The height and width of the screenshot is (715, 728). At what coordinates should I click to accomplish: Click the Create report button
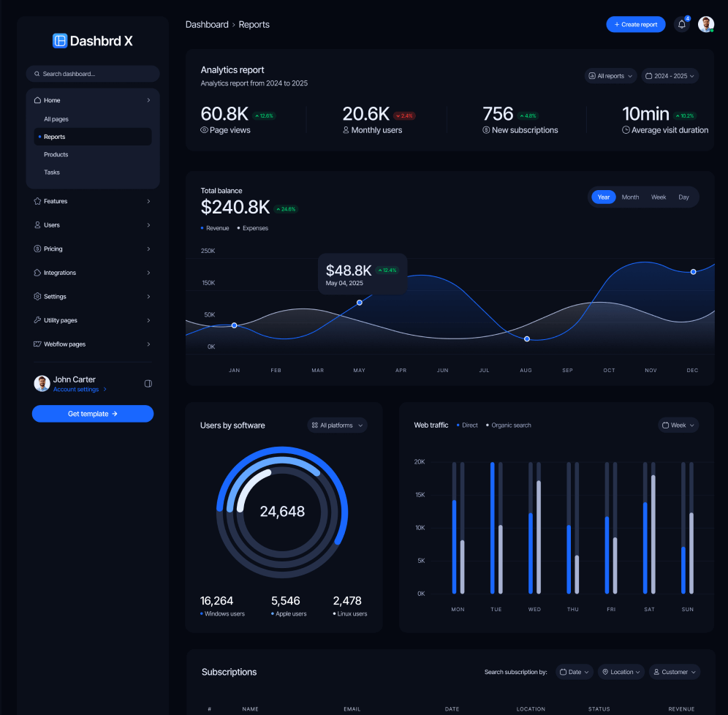click(x=635, y=24)
